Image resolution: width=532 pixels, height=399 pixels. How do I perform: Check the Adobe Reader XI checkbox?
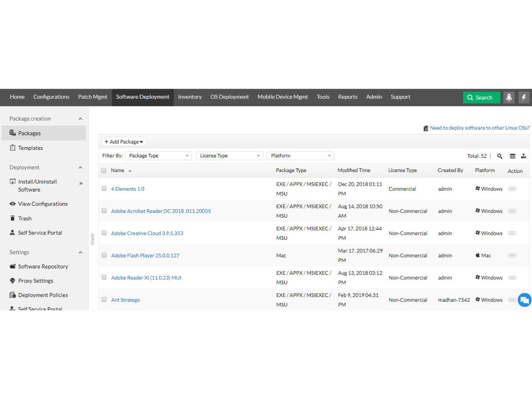pyautogui.click(x=104, y=277)
